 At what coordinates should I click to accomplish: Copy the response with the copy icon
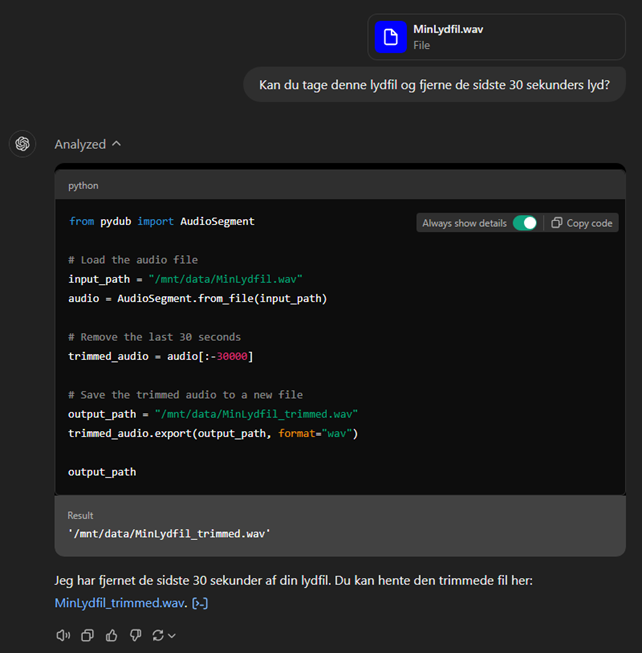coord(87,635)
